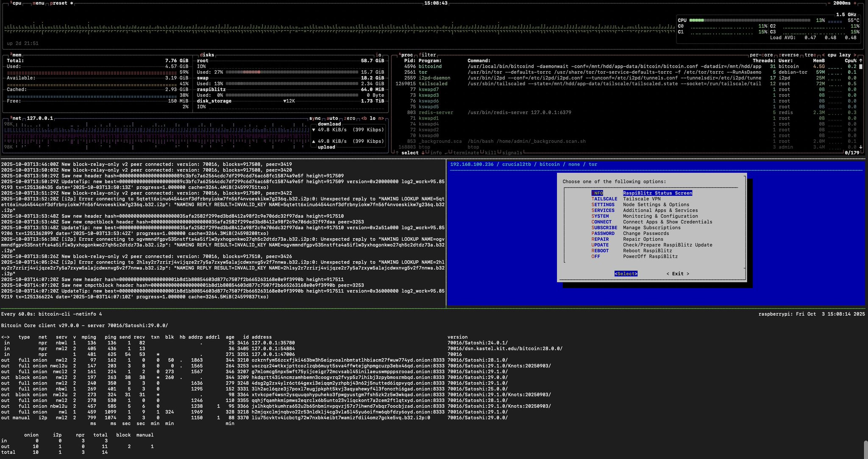Viewport: 868px width, 459px height.
Task: Click the red down arrow beside select
Action: point(423,153)
